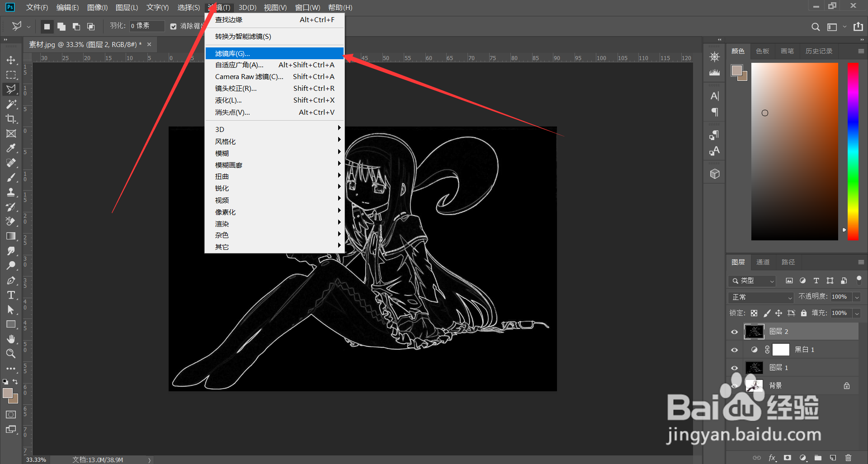Select the Frame tool
Viewport: 868px width, 464px height.
coord(11,133)
